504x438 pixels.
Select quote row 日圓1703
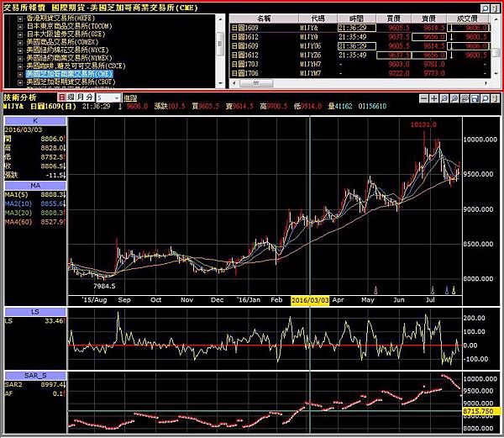(360, 64)
